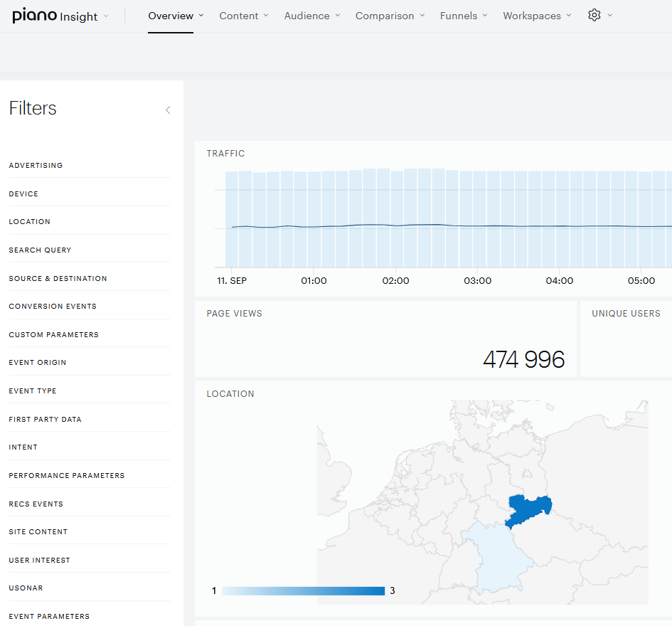672x626 pixels.
Task: Click the Page Views card heading
Action: 235,314
